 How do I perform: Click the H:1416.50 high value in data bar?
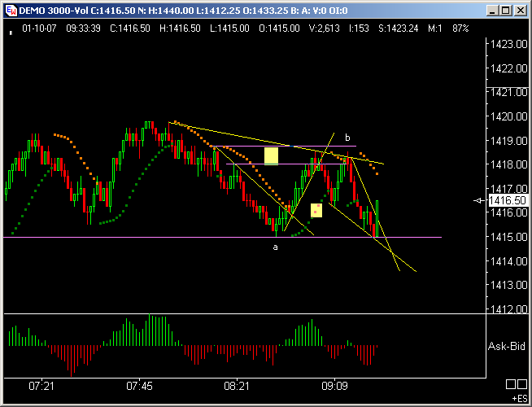[x=180, y=28]
